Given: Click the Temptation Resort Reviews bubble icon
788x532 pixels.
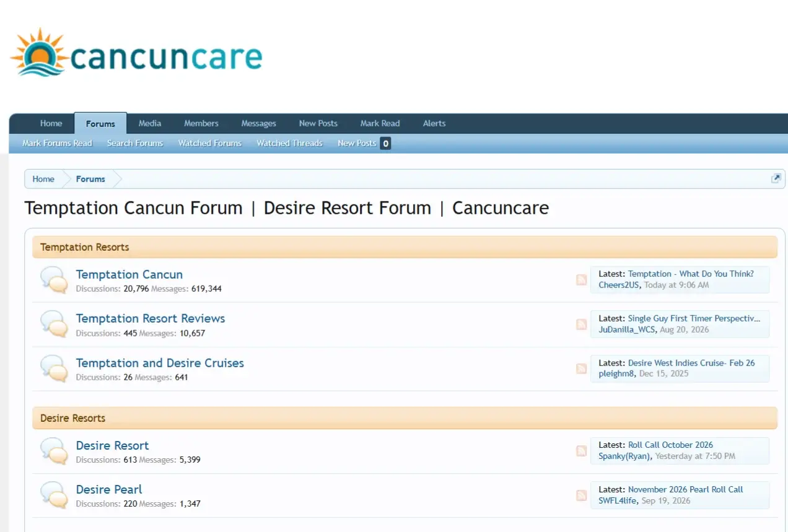Looking at the screenshot, I should click(x=54, y=324).
